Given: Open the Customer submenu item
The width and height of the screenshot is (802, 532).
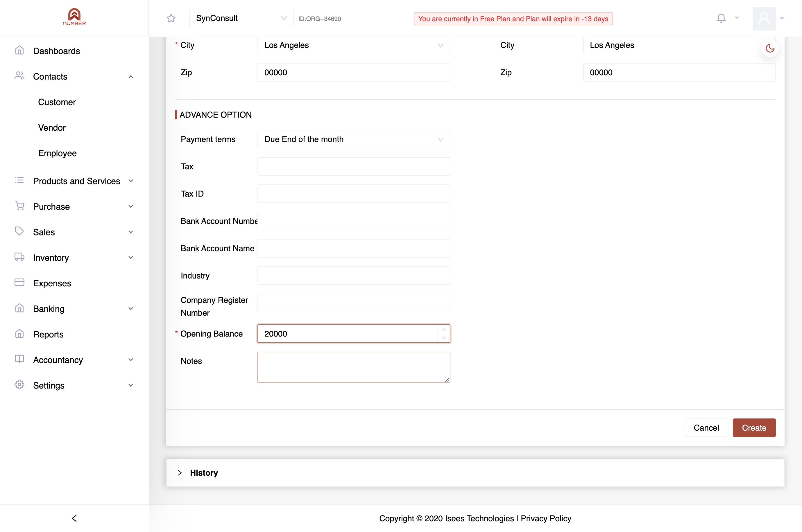Looking at the screenshot, I should (x=57, y=102).
